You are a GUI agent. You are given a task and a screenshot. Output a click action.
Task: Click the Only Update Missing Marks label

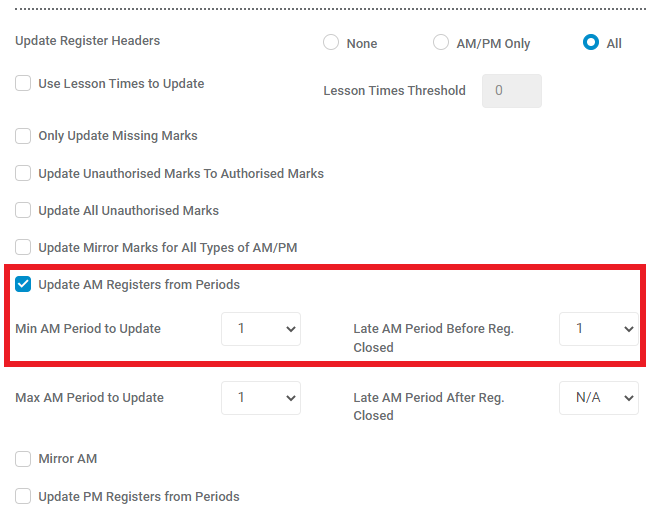click(118, 136)
